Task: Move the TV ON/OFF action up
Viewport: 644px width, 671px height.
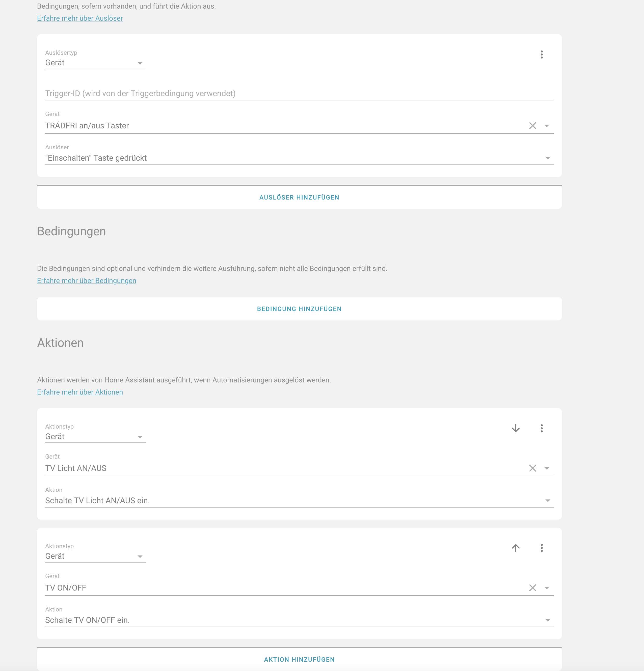Action: pos(516,548)
